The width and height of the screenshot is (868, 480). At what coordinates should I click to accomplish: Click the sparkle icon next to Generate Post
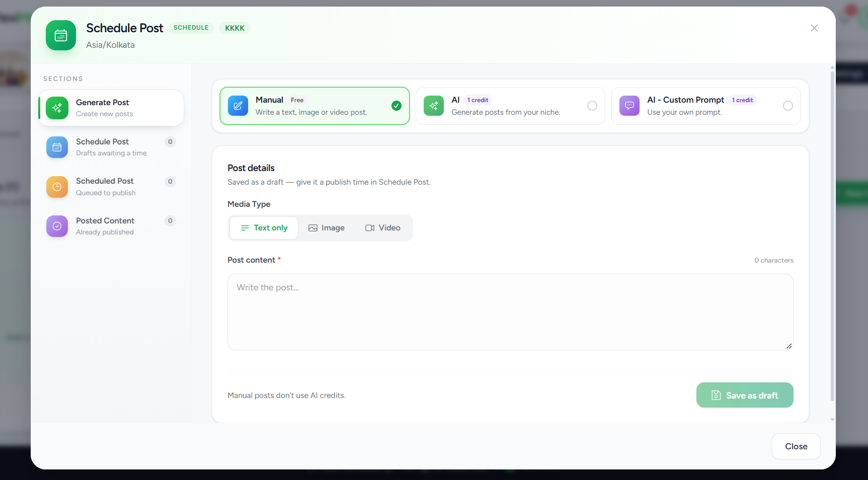tap(57, 108)
